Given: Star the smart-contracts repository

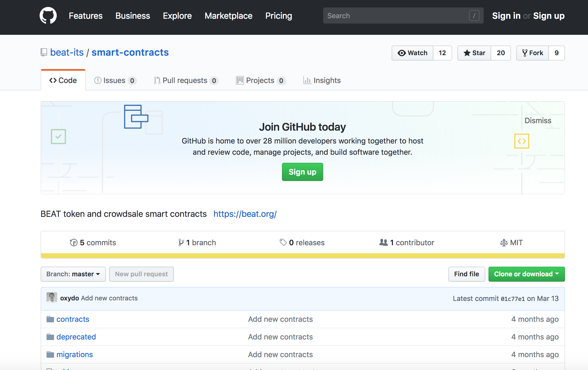Looking at the screenshot, I should (474, 53).
